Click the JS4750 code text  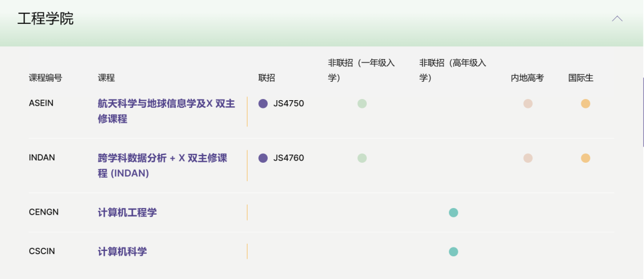(x=289, y=104)
